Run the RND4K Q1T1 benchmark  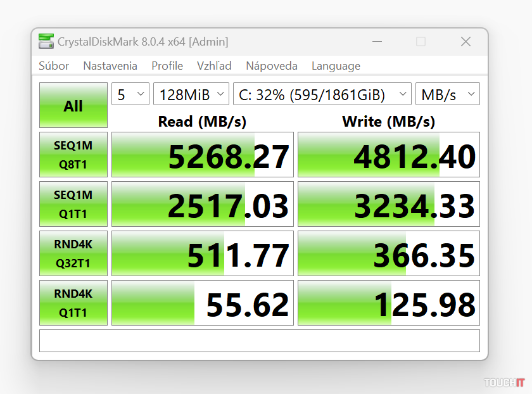[x=73, y=303]
